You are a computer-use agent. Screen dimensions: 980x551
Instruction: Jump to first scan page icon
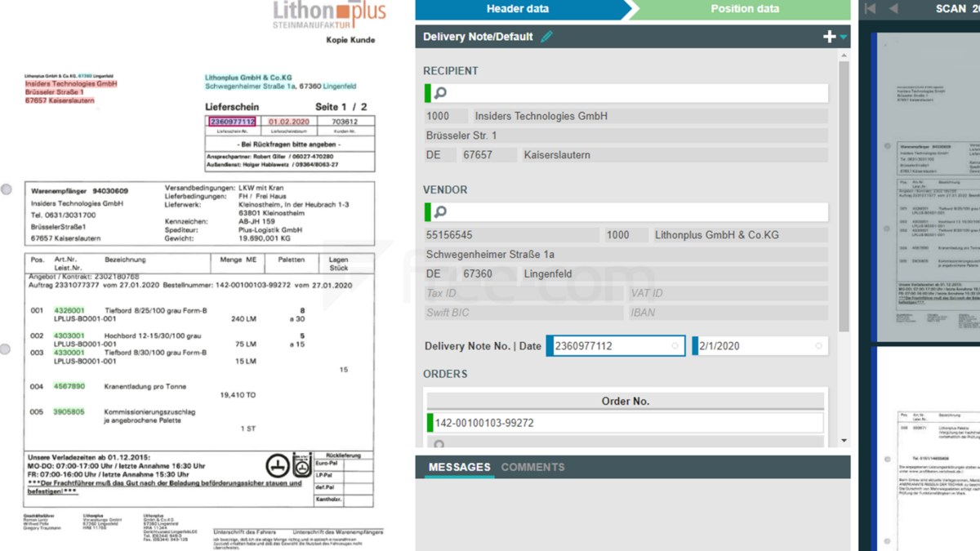[x=871, y=9]
